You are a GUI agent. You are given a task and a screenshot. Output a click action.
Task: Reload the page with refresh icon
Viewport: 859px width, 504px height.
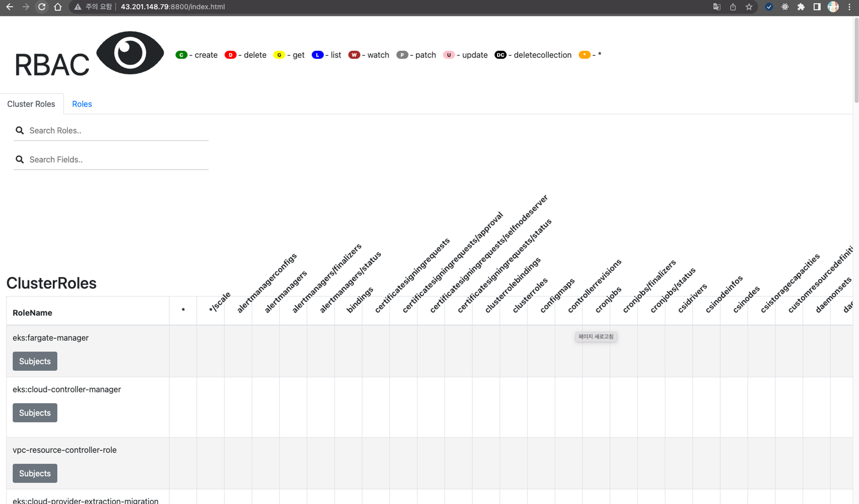[x=42, y=7]
